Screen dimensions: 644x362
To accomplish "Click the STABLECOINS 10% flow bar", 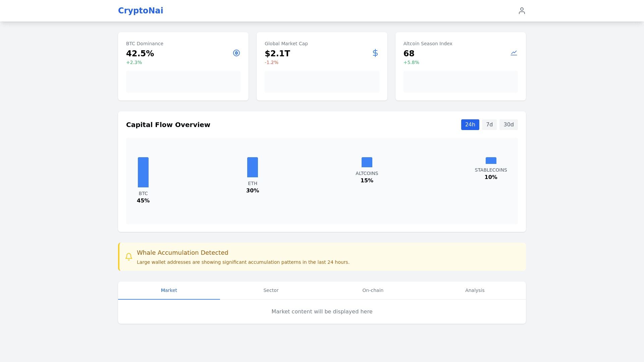I will pos(491,161).
